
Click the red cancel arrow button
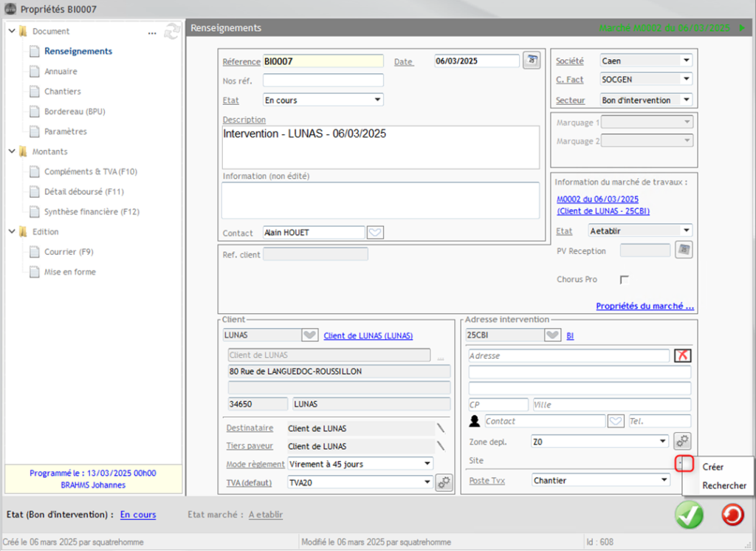pos(732,515)
